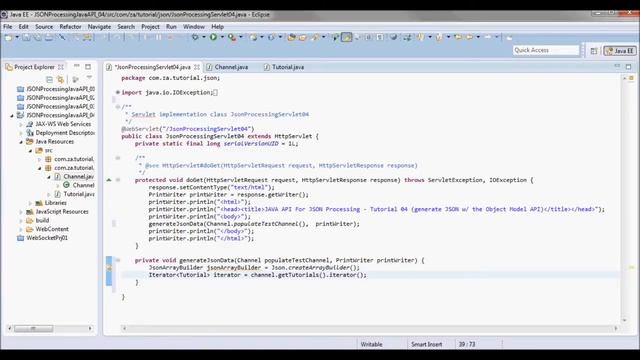The height and width of the screenshot is (360, 640).
Task: Collapse the Channel.java tree node
Action: click(x=49, y=177)
